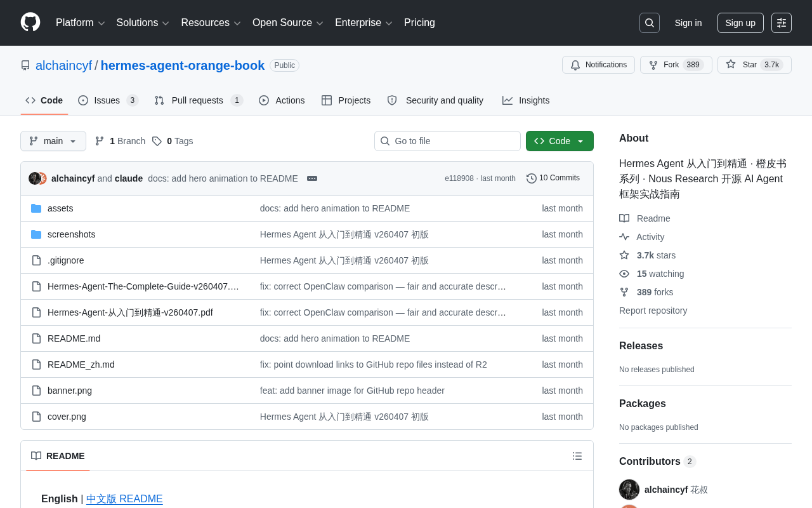
Task: Switch to Security and quality tab
Action: point(435,100)
